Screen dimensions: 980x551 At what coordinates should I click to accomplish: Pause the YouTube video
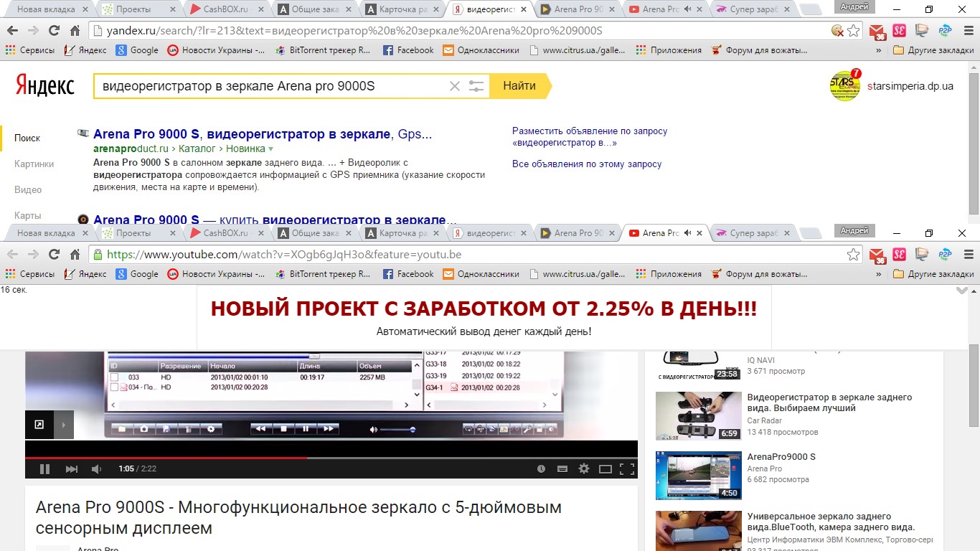[x=44, y=469]
